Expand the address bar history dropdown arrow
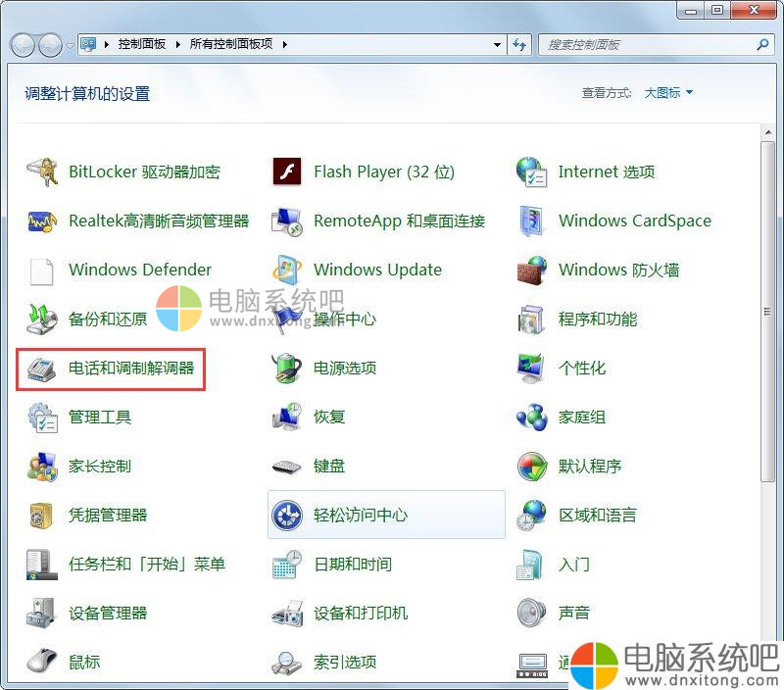The height and width of the screenshot is (690, 784). pyautogui.click(x=497, y=44)
